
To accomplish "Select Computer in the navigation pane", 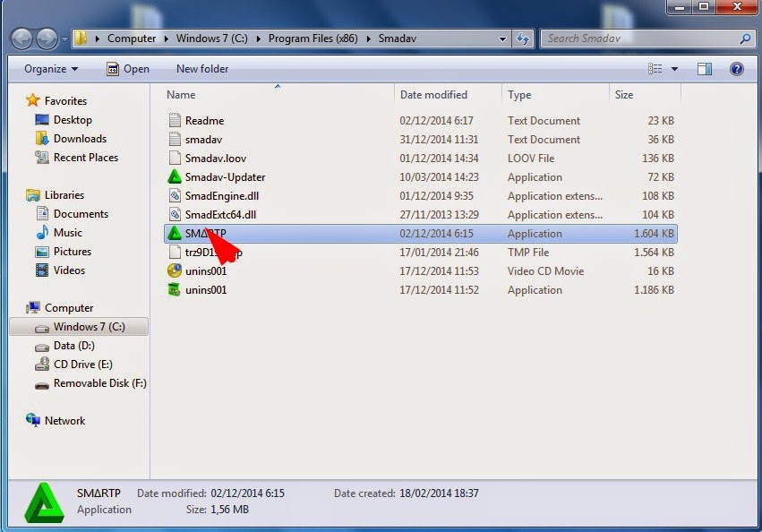I will 69,308.
